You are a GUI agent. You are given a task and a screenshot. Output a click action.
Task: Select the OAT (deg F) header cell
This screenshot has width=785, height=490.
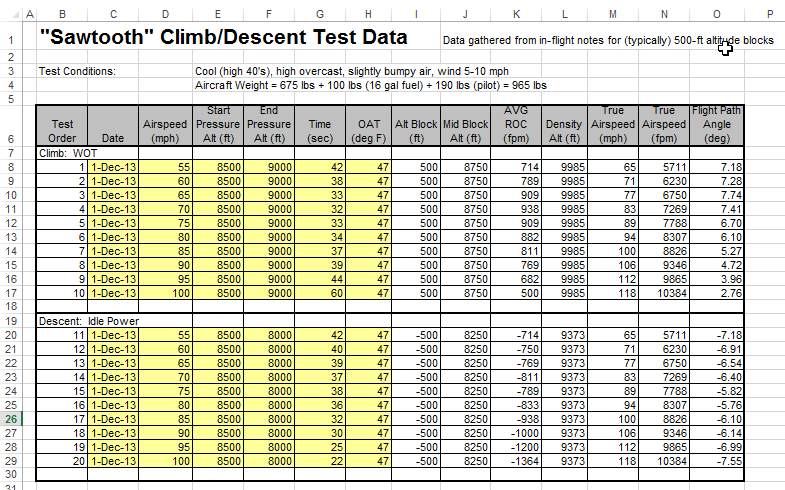368,125
